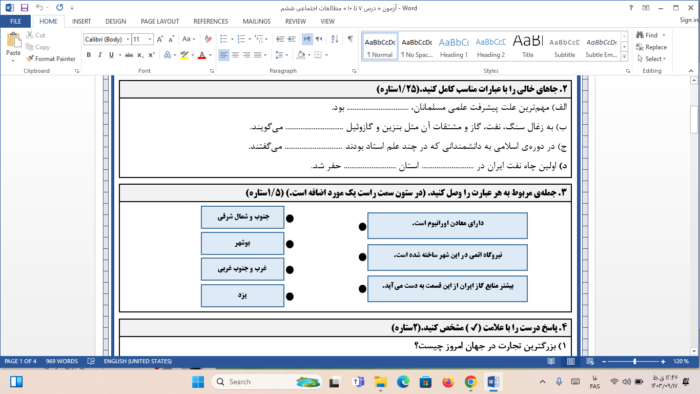Image resolution: width=700 pixels, height=394 pixels.
Task: Switch to the INSERT tab
Action: 81,21
